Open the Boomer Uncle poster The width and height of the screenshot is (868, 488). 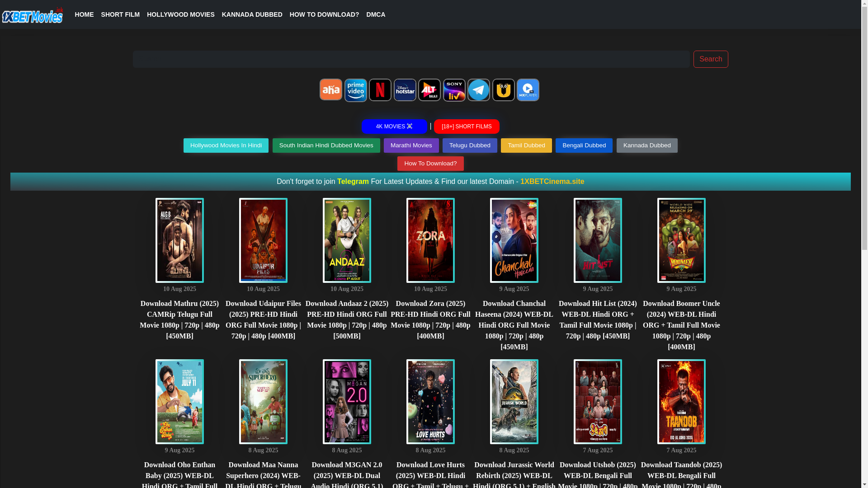pos(681,240)
